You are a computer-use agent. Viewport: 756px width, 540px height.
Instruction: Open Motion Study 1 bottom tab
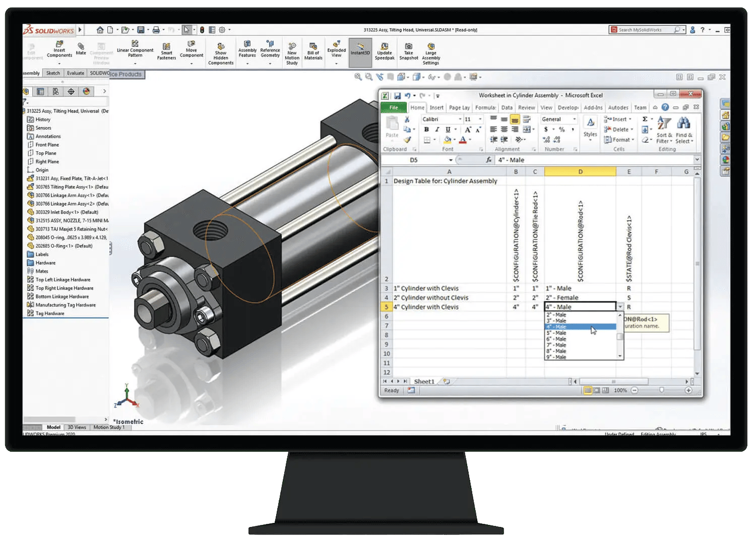point(109,427)
